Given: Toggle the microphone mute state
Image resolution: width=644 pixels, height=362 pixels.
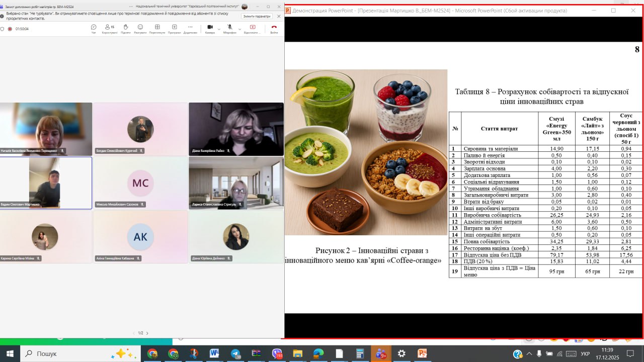Looking at the screenshot, I should (229, 28).
